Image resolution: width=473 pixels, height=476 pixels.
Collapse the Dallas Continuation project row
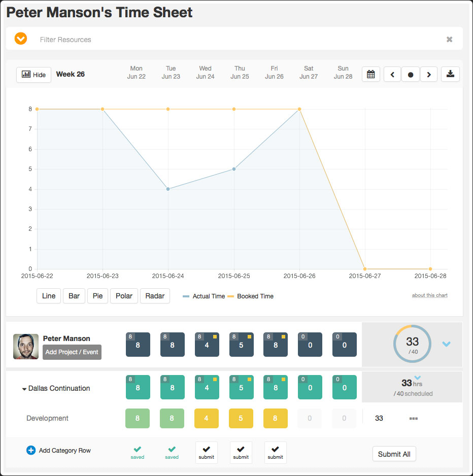(x=24, y=389)
